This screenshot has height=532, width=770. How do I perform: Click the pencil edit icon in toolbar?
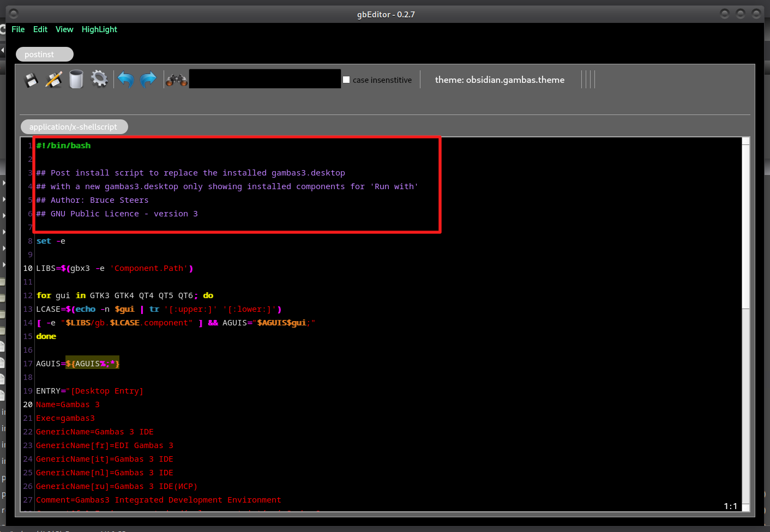(53, 80)
